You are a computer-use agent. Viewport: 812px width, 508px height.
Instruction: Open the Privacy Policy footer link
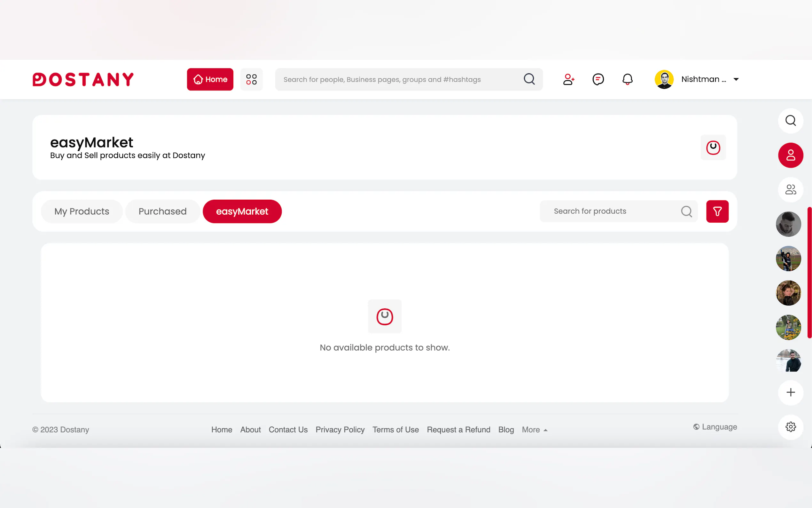(x=340, y=430)
